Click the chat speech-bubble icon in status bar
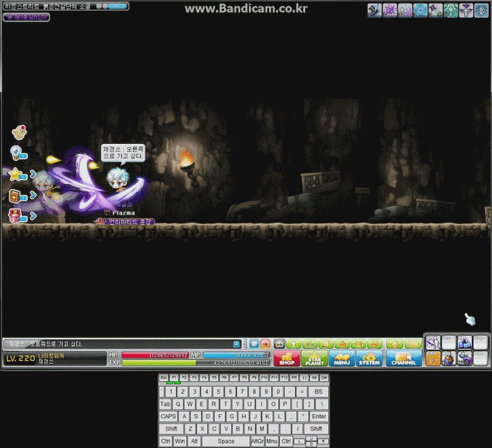 tap(254, 344)
